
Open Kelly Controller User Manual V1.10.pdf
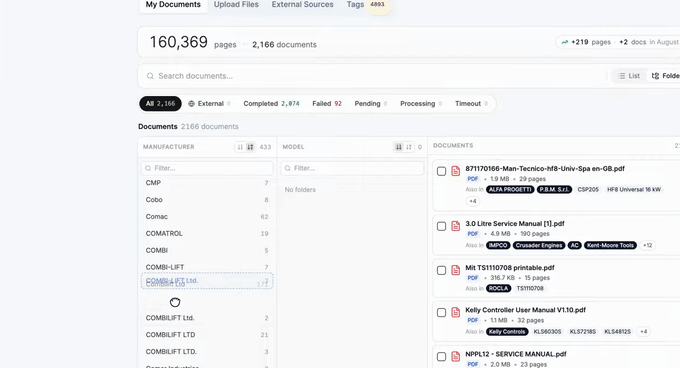click(x=525, y=310)
